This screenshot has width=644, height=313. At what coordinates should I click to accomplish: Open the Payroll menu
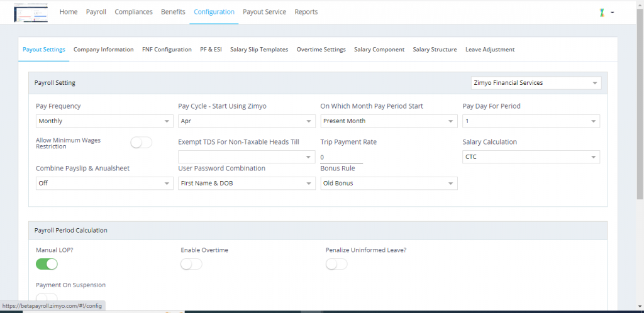tap(96, 12)
